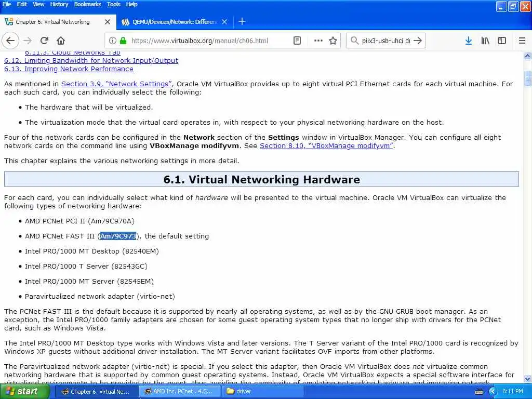Click the keyboard icon in system tray
The width and height of the screenshot is (532, 399).
478,392
